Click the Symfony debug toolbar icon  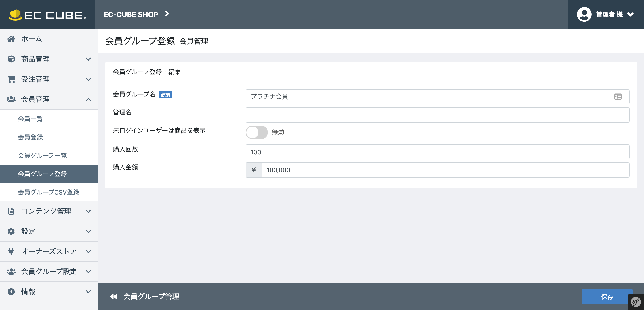(x=636, y=302)
